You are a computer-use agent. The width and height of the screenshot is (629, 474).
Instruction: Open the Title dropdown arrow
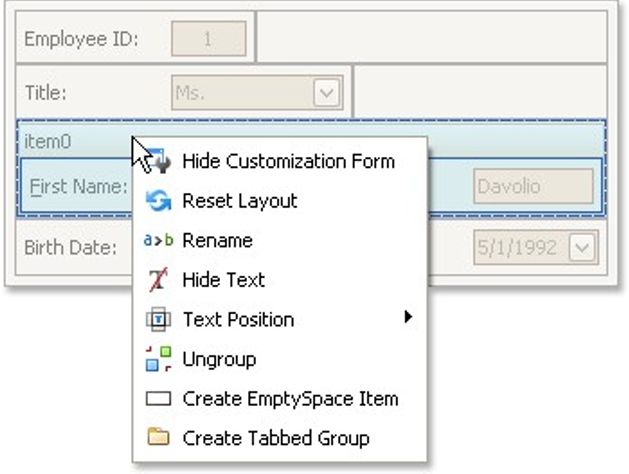point(327,93)
